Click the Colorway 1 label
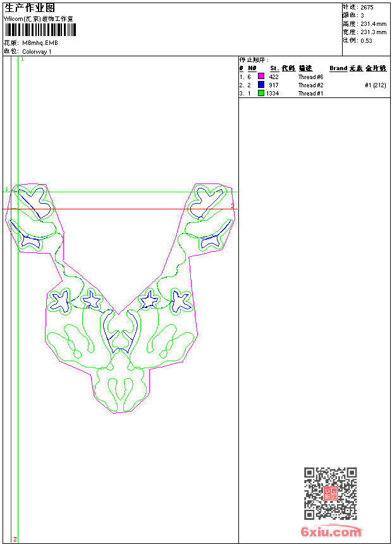 37,51
